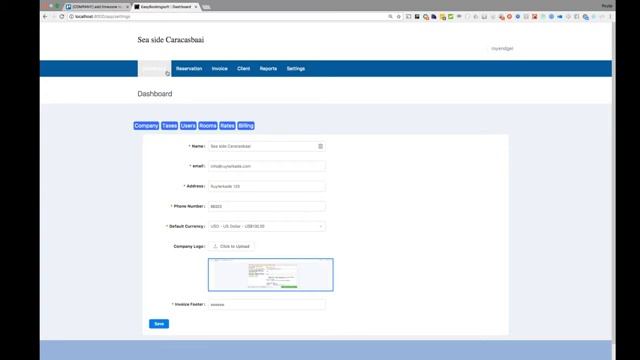Select the Users settings tab
The image size is (640, 360).
(188, 126)
